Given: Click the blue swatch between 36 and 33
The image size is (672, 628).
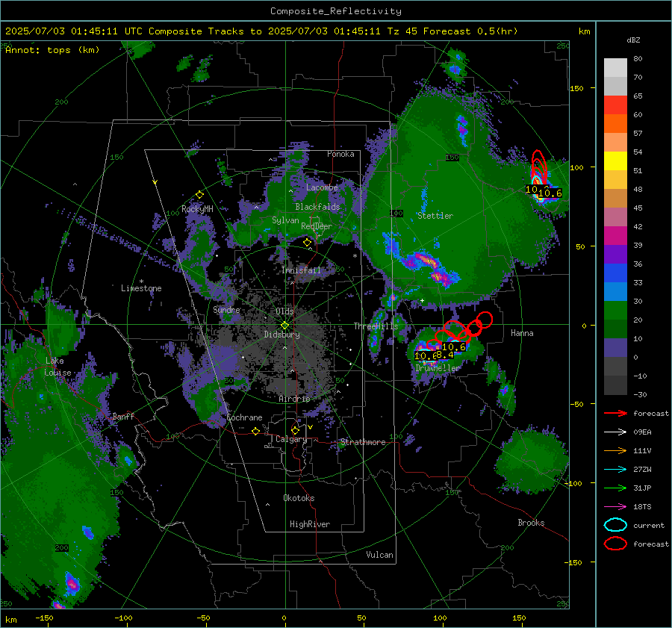Looking at the screenshot, I should tap(615, 273).
